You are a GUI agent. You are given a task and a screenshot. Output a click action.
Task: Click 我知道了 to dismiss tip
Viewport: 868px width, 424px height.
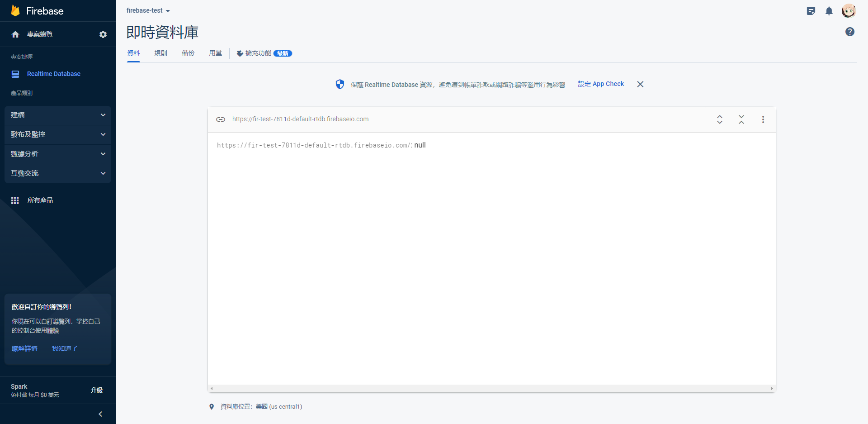pyautogui.click(x=65, y=348)
